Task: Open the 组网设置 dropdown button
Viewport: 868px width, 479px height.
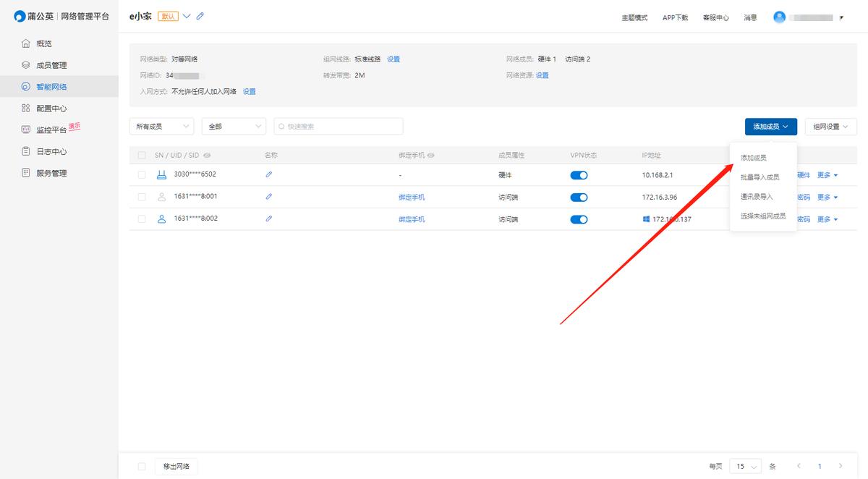Action: [x=830, y=127]
